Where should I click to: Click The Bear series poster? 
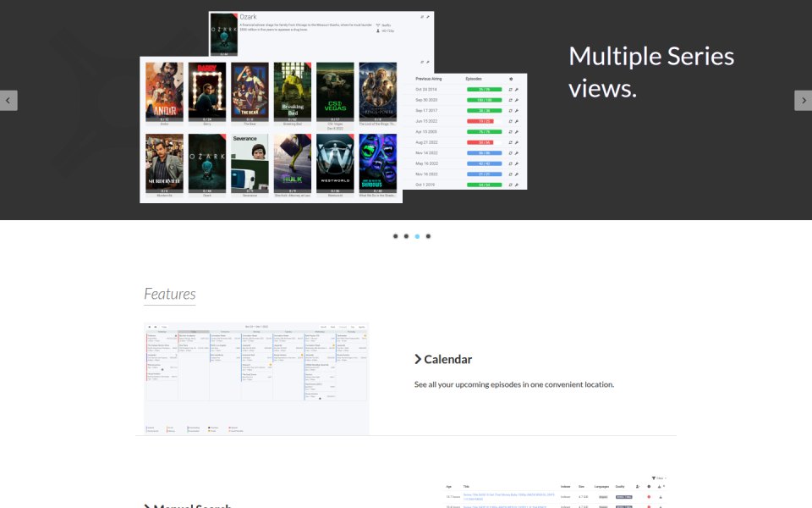click(x=250, y=91)
